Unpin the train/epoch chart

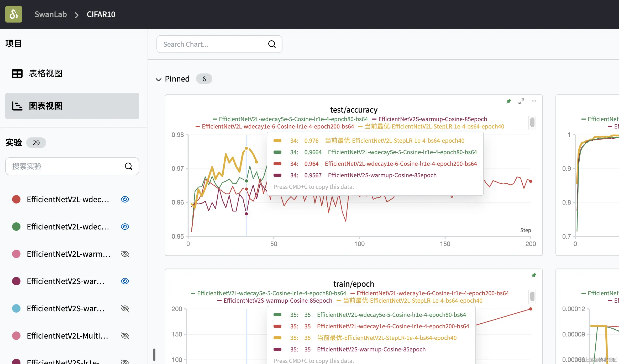click(534, 275)
